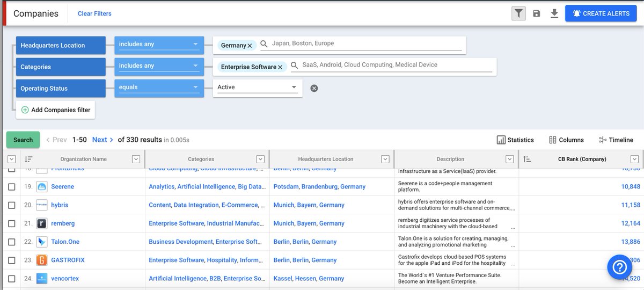
Task: Click the Talon.One company logo
Action: pos(42,242)
